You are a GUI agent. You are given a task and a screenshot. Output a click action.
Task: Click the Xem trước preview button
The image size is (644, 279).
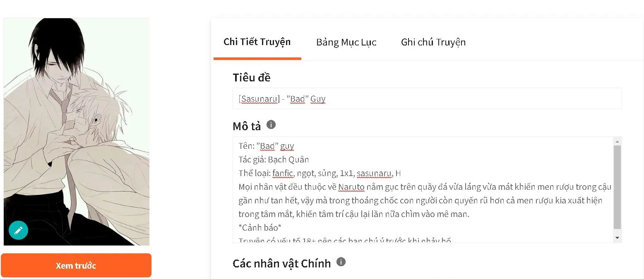click(76, 265)
